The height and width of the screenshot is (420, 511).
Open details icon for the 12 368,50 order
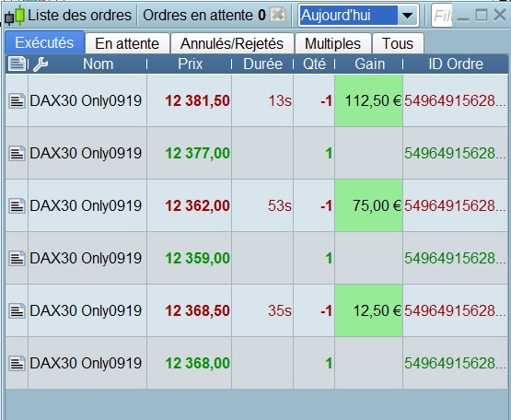pos(17,310)
